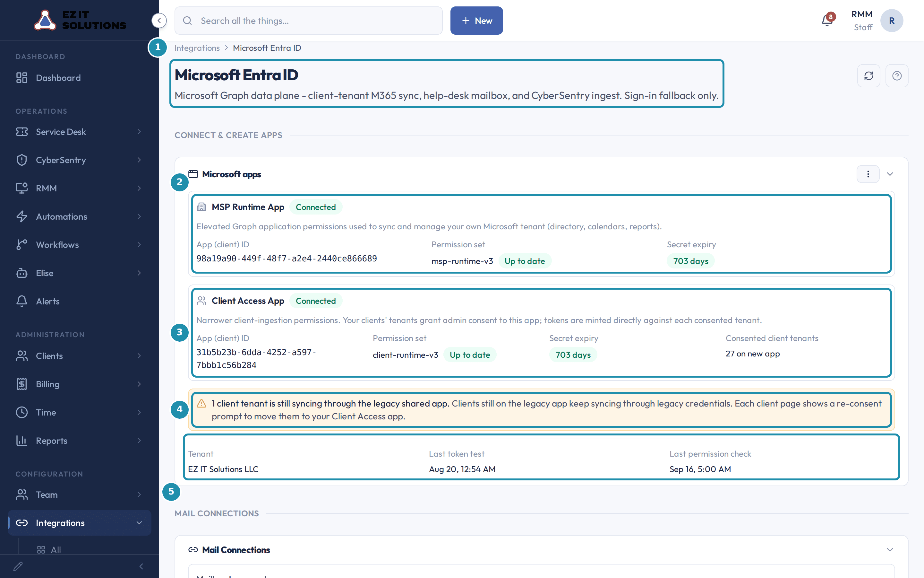Click Microsoft Entra ID breadcrumb
Image resolution: width=924 pixels, height=578 pixels.
coord(267,48)
